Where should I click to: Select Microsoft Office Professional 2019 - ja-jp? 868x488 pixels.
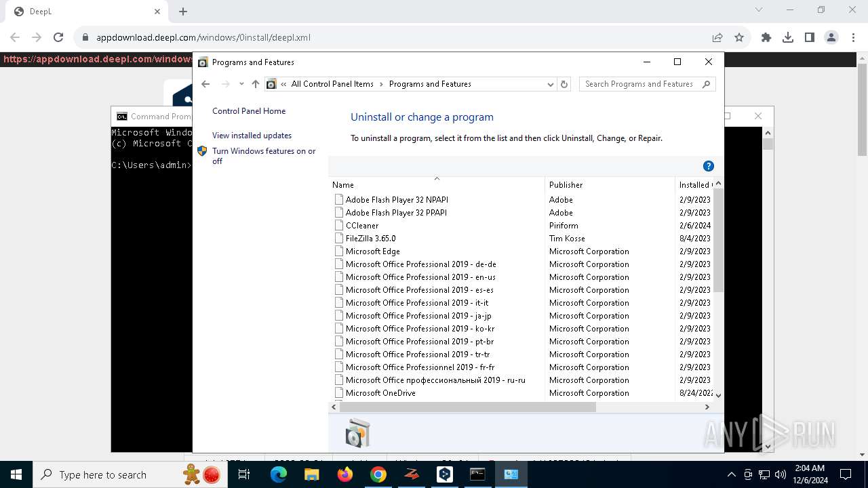418,316
